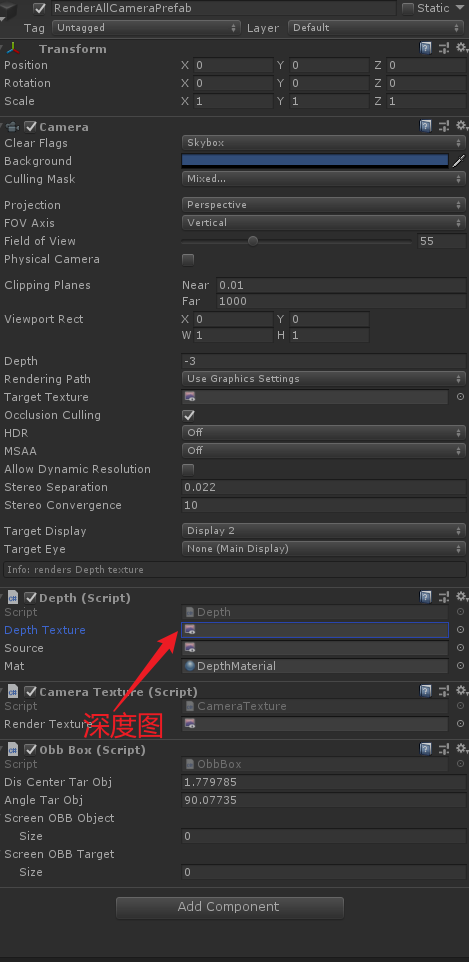Click the Depth value input field
The image size is (469, 962).
324,361
